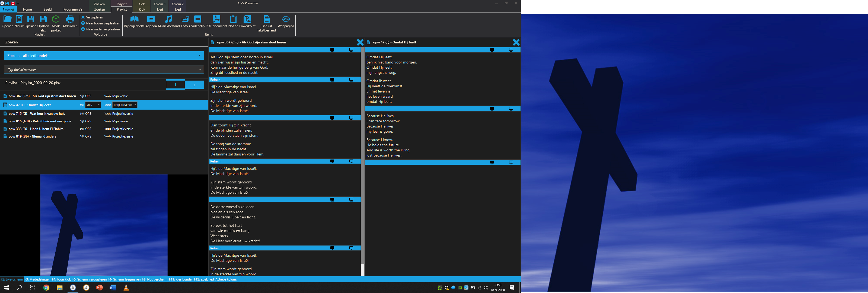Click Verwijderen to remove selected item
This screenshot has width=868, height=293.
point(92,17)
